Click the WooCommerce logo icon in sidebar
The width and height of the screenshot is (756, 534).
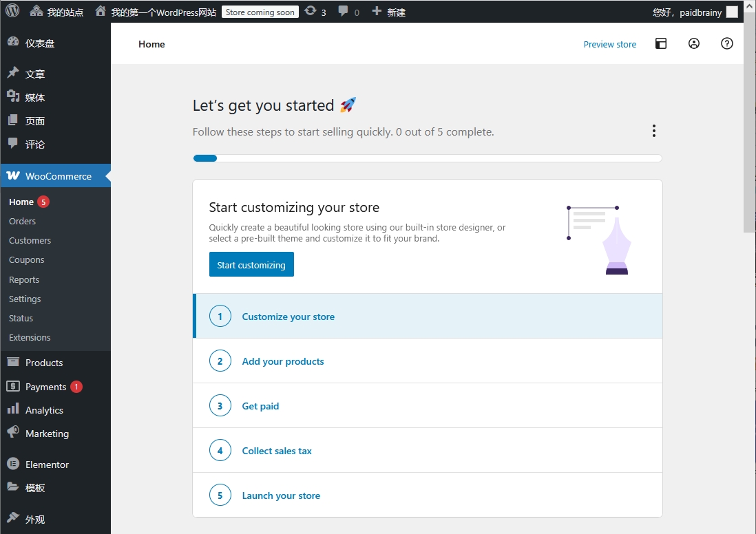[x=13, y=176]
